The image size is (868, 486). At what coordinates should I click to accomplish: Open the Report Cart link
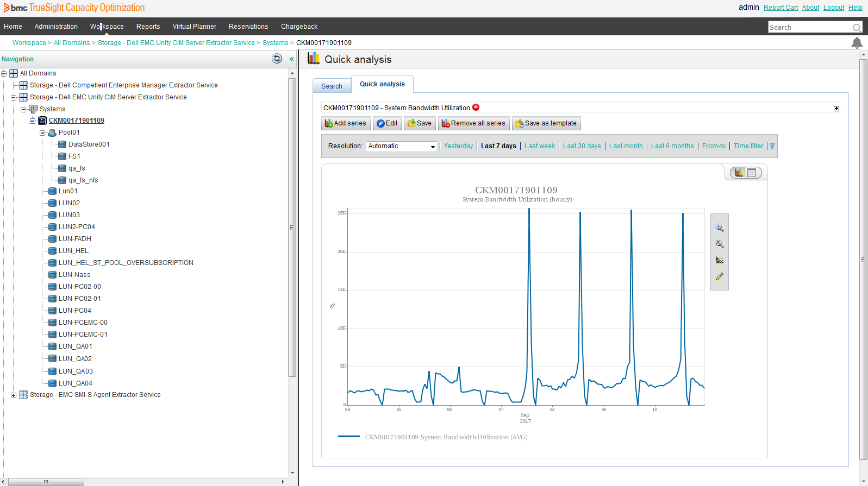pyautogui.click(x=780, y=8)
